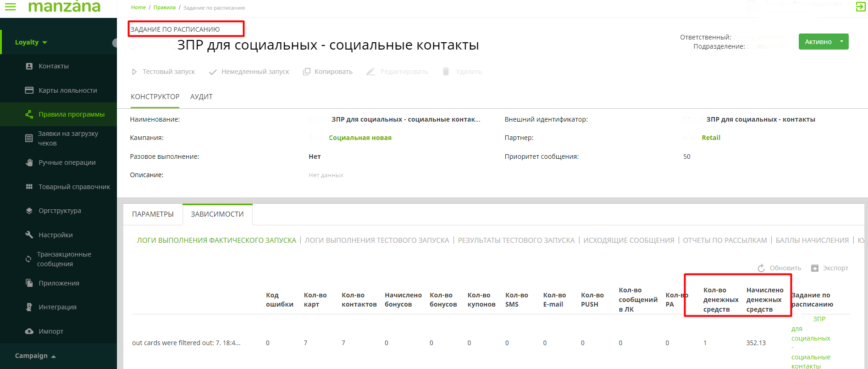Click the Контакты sidebar icon

[x=29, y=66]
